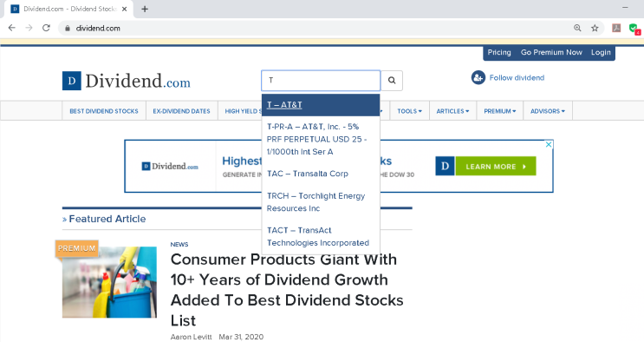Reload the dividend.com page
This screenshot has height=342, width=644.
pos(46,28)
